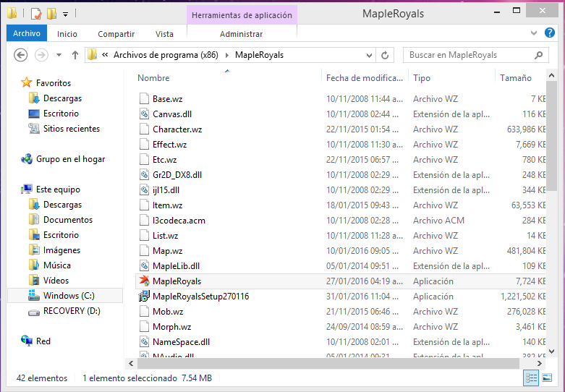Open the Archivo menu
This screenshot has width=565, height=392.
coord(27,33)
